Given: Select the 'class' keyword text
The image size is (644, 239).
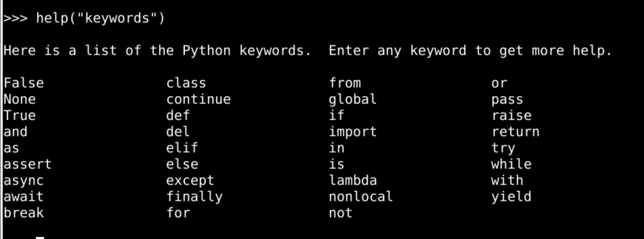Looking at the screenshot, I should (186, 83).
